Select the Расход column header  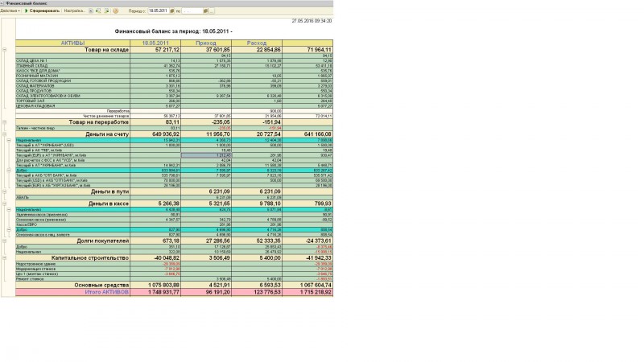coord(257,43)
